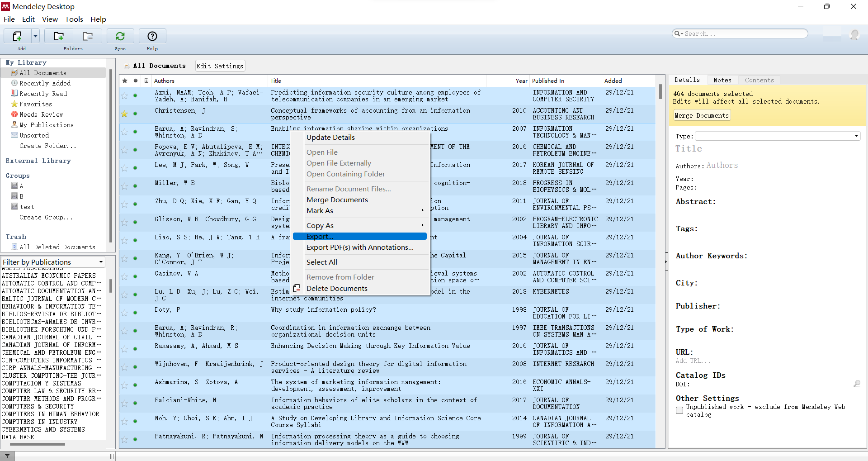Image resolution: width=868 pixels, height=461 pixels.
Task: Choose Export... from context menu
Action: coord(360,236)
